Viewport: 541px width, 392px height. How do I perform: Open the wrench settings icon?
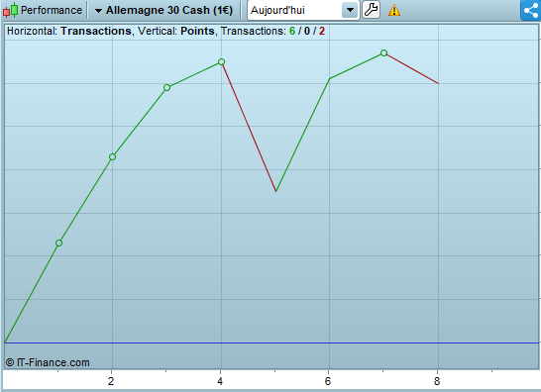point(372,10)
